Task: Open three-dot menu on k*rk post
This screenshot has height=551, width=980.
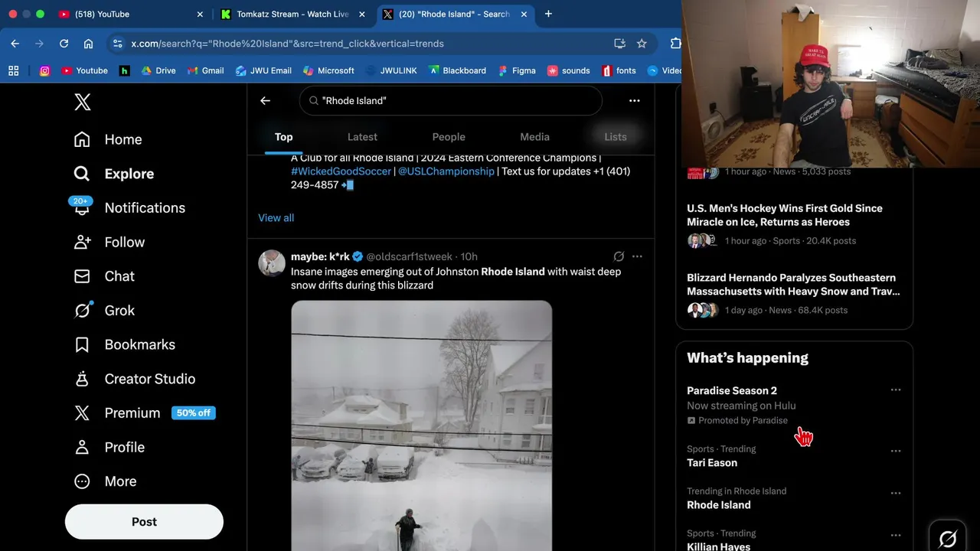Action: click(x=637, y=256)
